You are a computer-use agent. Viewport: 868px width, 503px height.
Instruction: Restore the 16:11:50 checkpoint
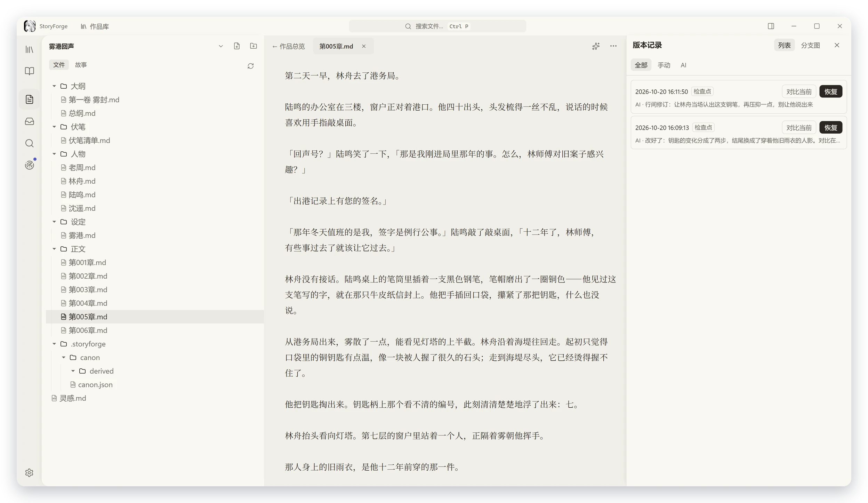[x=831, y=91]
